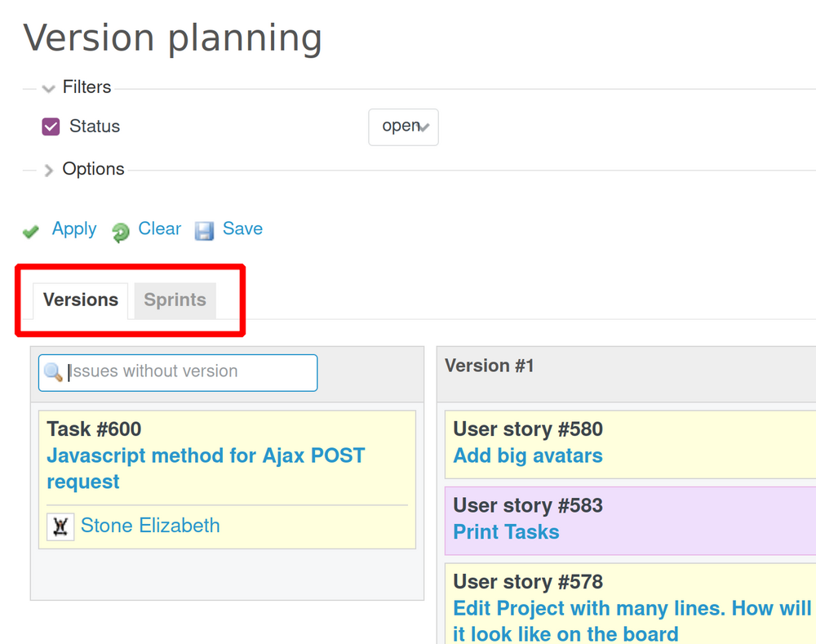Image resolution: width=816 pixels, height=644 pixels.
Task: Open user story #580 Add big avatars
Action: [527, 456]
